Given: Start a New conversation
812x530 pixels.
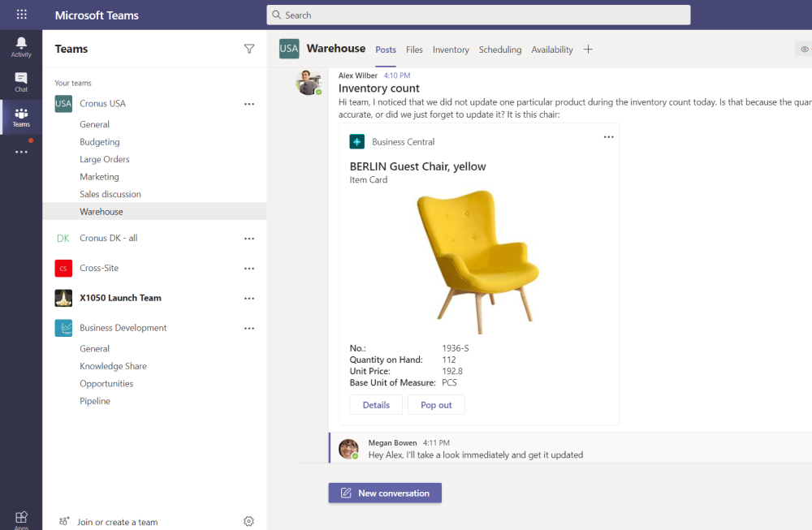Looking at the screenshot, I should 385,493.
